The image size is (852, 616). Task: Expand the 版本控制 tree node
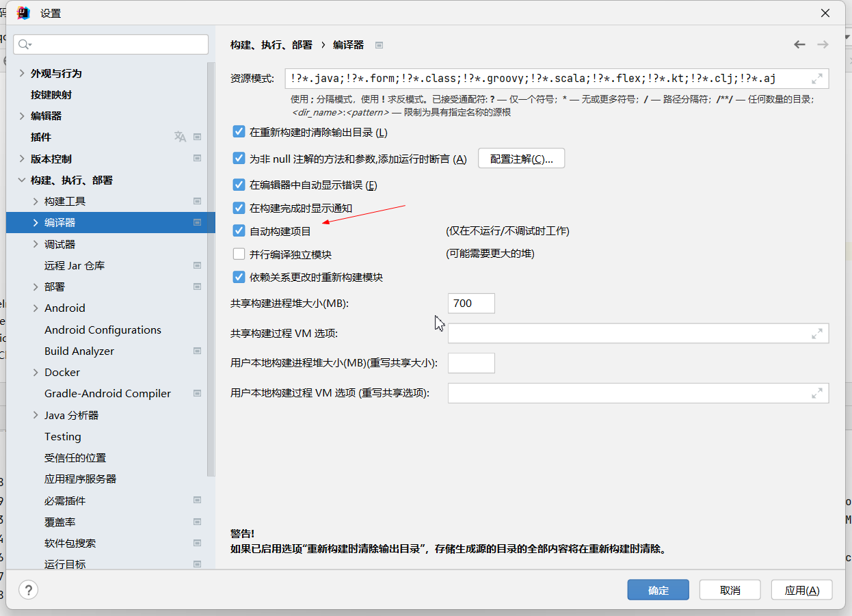tap(22, 158)
